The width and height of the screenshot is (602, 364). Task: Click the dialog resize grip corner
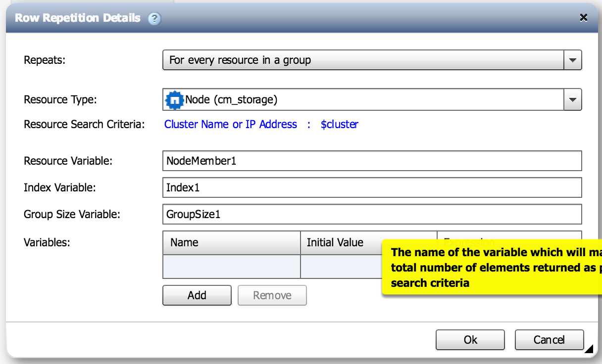tap(588, 349)
